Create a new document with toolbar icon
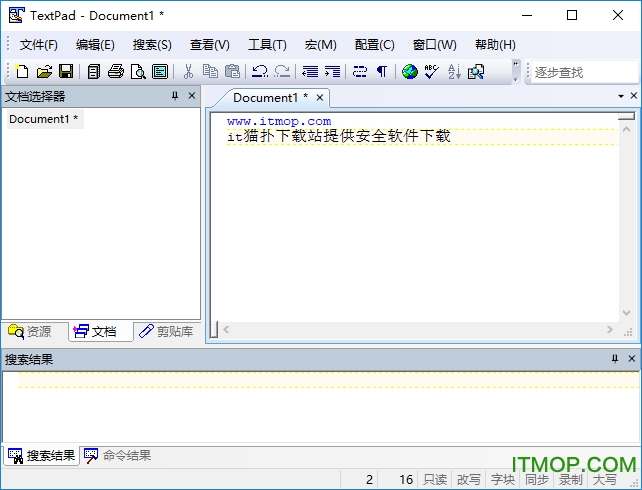Viewport: 642px width, 490px height. coord(22,72)
